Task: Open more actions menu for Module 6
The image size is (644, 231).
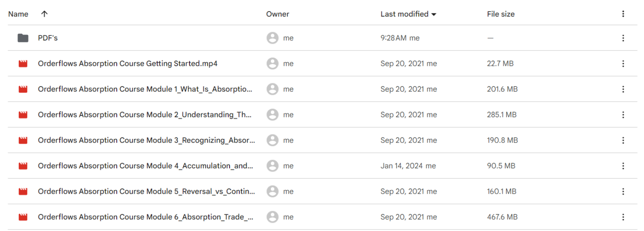Action: click(x=623, y=217)
